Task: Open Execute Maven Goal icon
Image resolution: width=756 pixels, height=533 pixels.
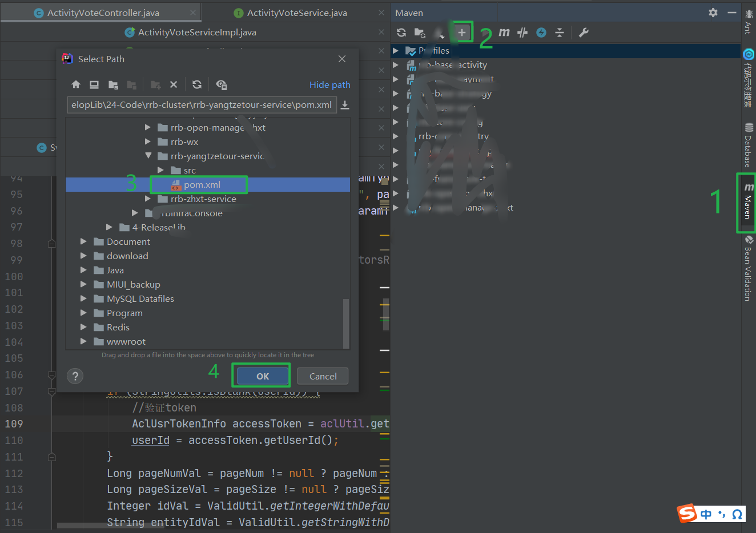Action: click(504, 33)
